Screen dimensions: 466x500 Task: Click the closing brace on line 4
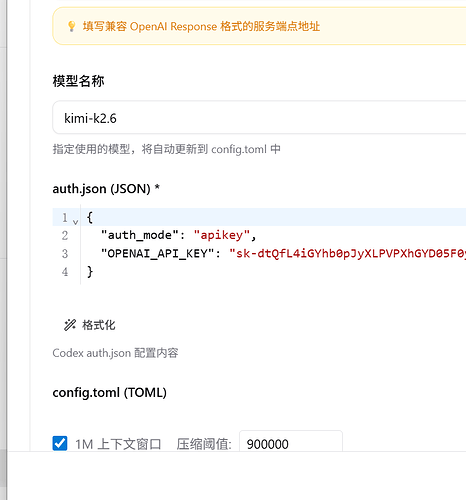90,271
